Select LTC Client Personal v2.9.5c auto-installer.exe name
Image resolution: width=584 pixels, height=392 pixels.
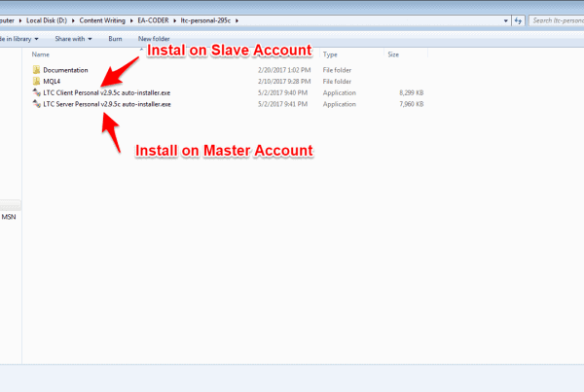[x=107, y=92]
